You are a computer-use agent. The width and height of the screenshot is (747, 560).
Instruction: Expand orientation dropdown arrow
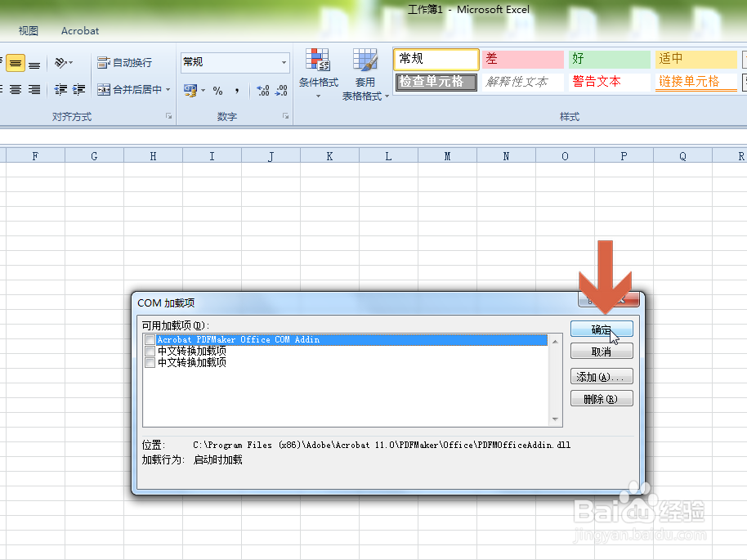click(70, 62)
